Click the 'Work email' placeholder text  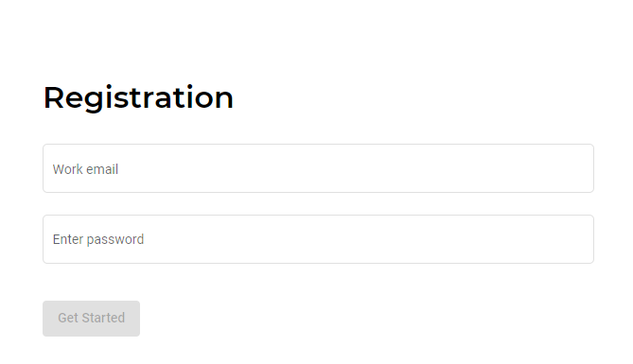85,169
